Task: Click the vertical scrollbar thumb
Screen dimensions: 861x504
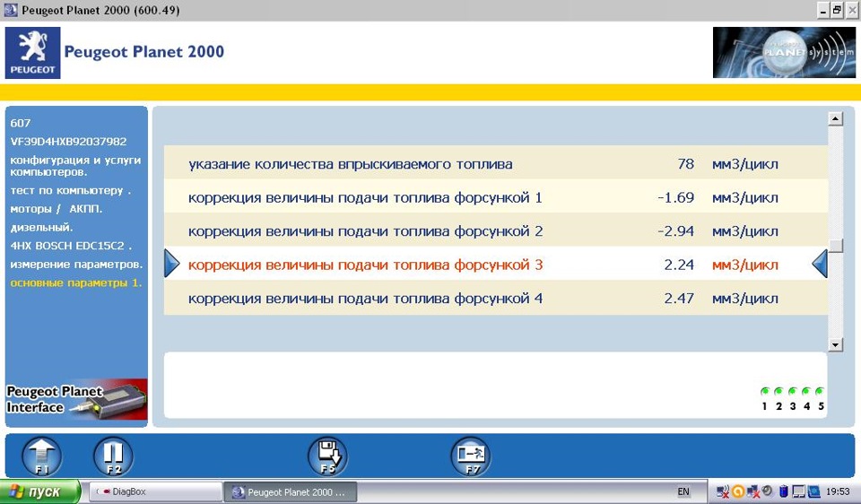Action: click(835, 246)
